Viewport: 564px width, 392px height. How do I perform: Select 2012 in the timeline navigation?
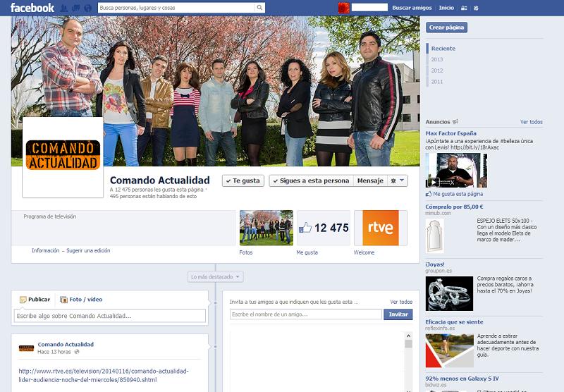(x=437, y=71)
